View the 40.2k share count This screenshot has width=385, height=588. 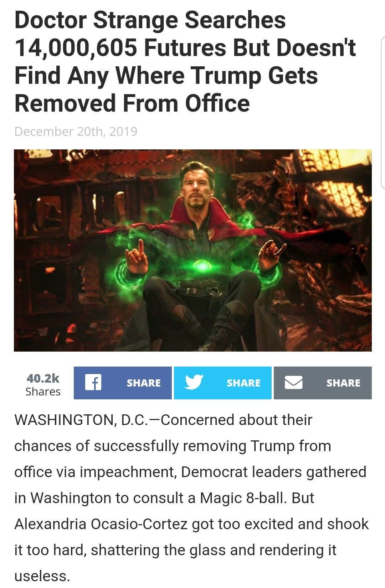43,378
